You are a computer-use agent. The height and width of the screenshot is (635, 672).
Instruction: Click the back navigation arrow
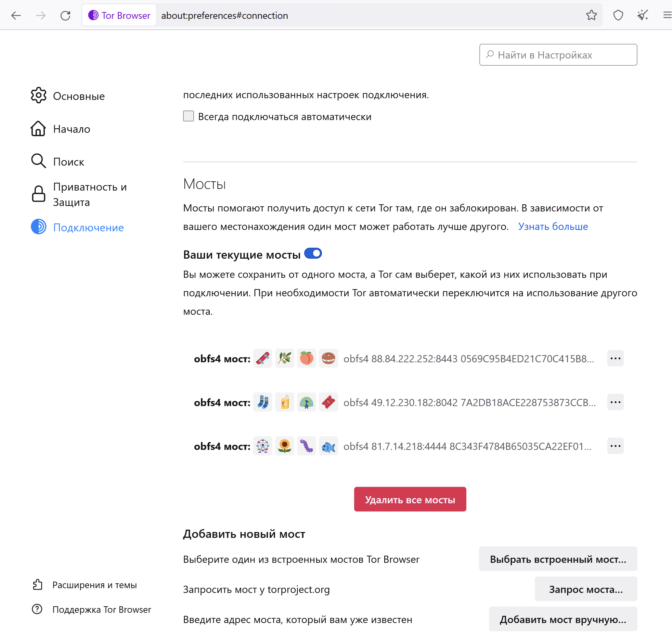point(16,15)
